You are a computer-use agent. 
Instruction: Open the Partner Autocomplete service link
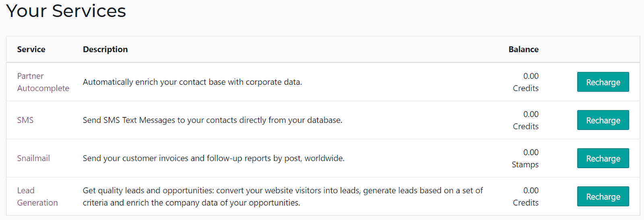click(x=43, y=82)
